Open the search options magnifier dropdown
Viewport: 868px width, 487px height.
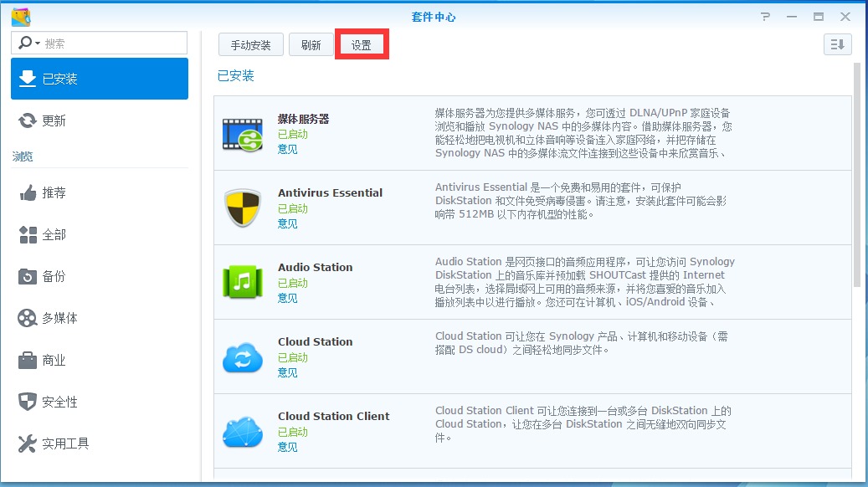pos(28,43)
